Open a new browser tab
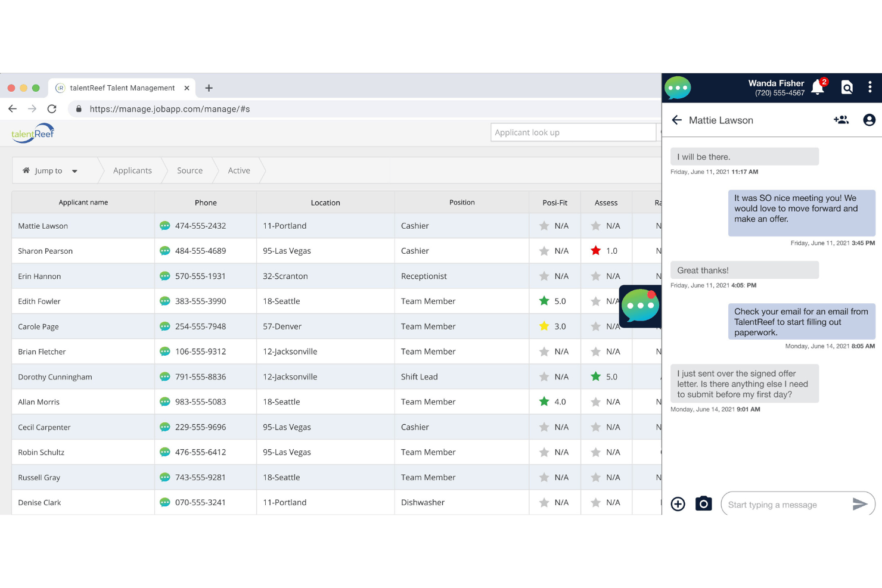The width and height of the screenshot is (882, 588). coord(209,88)
